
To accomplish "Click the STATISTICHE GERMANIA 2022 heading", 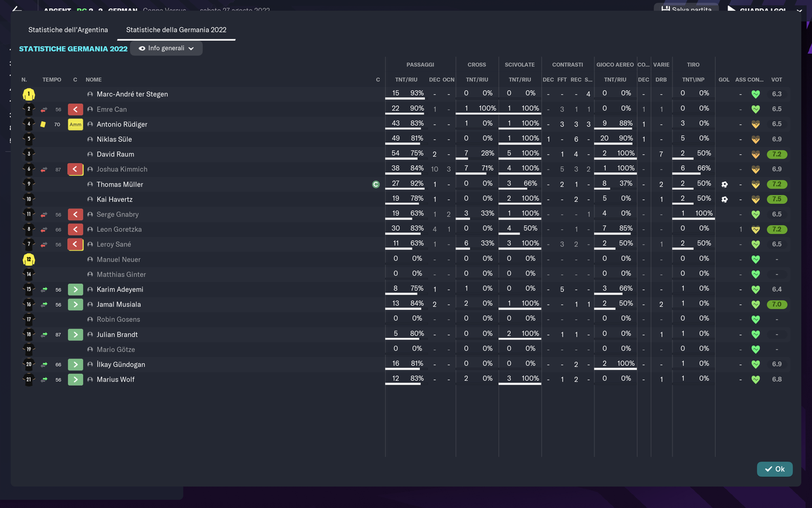I will coord(73,49).
